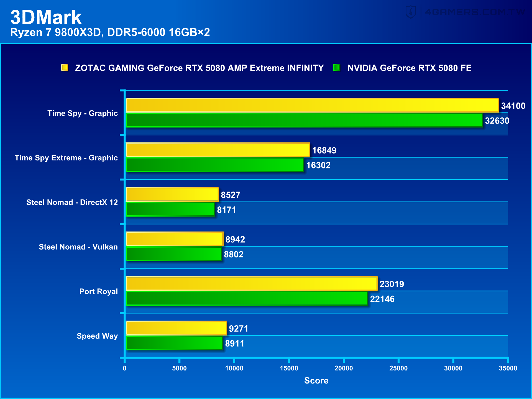Click the green Speed Way bar

point(175,343)
